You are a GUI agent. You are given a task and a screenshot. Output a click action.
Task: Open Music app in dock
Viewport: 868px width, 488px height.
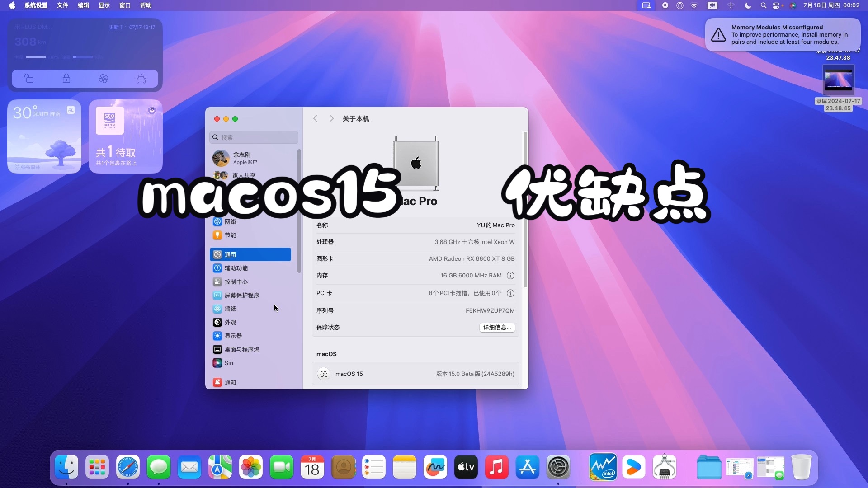497,467
